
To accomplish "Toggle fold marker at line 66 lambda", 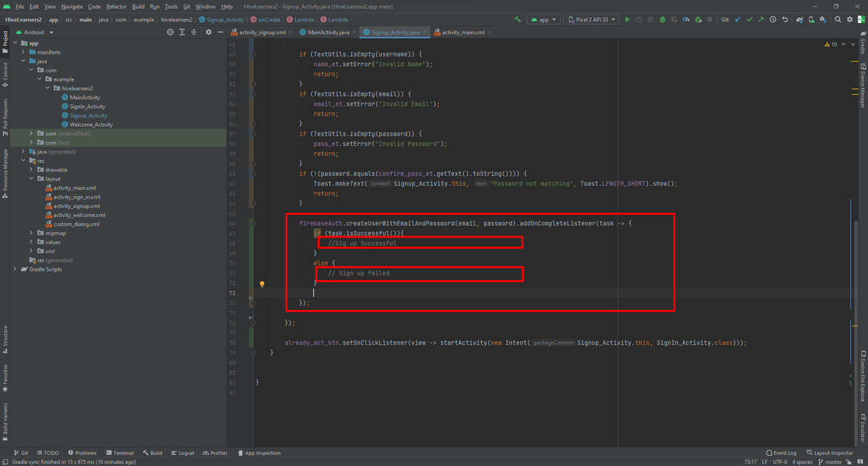I will 253,223.
